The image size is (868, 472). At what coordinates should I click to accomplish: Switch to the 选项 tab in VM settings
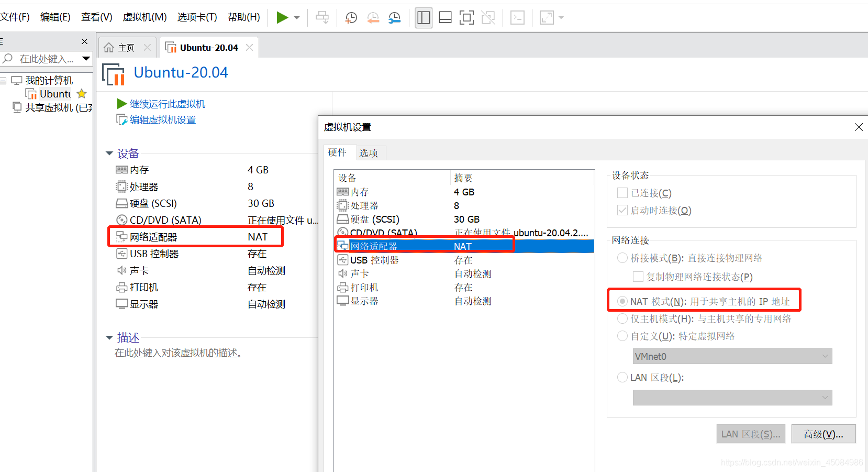[370, 152]
